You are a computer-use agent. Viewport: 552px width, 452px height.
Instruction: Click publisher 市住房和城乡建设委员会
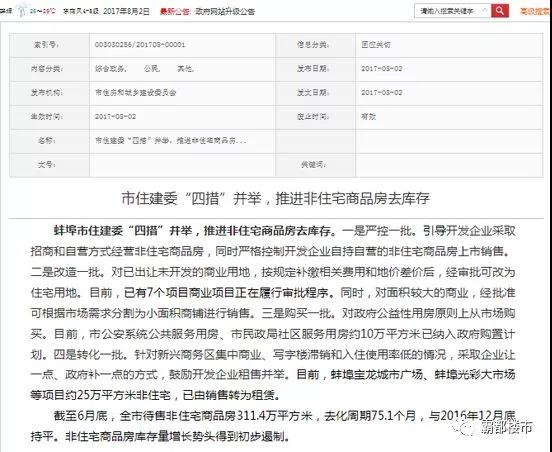pos(135,93)
